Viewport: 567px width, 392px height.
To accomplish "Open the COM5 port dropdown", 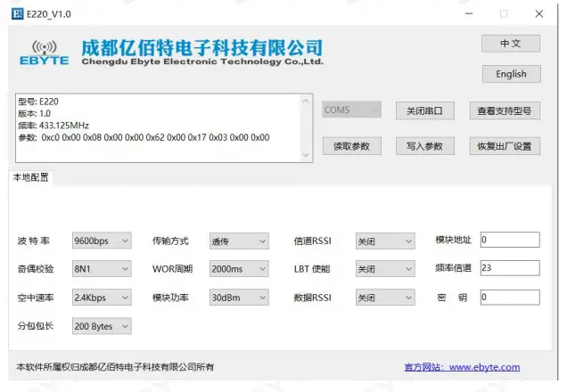I will coord(351,110).
